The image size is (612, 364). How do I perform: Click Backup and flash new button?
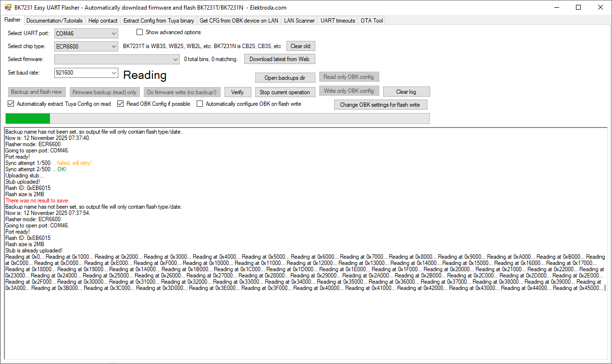pos(37,92)
